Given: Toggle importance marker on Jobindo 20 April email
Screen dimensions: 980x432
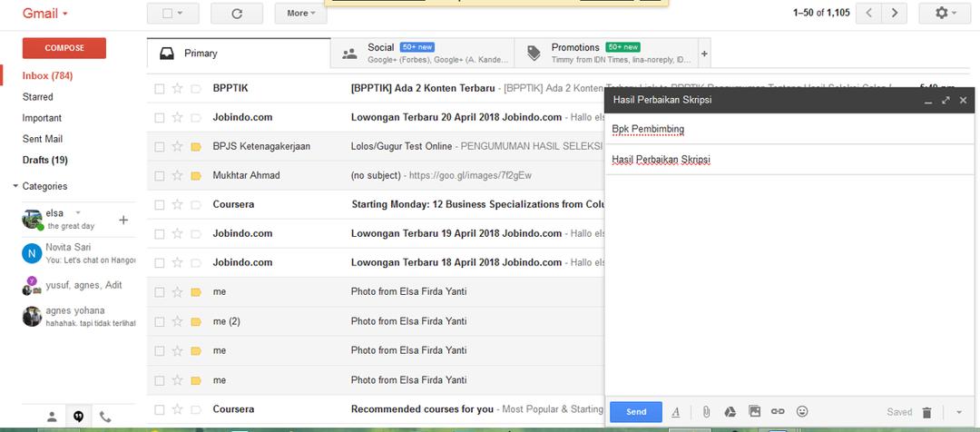Looking at the screenshot, I should tap(196, 118).
